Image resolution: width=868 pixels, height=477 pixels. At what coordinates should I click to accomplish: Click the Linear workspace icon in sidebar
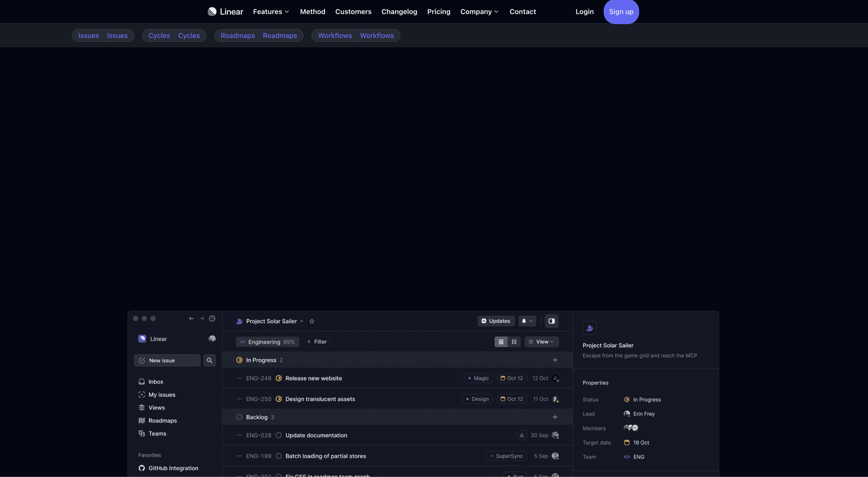tap(142, 339)
